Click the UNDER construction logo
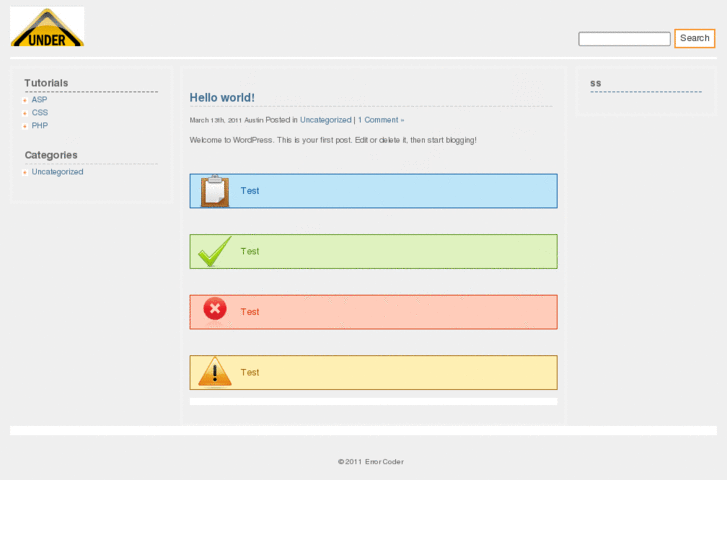Screen dimensions: 727x545 [47, 26]
